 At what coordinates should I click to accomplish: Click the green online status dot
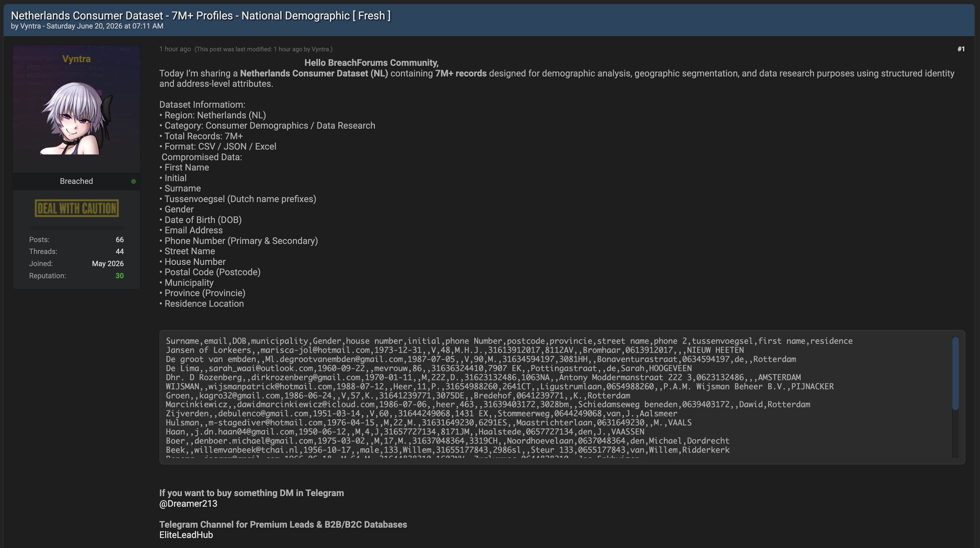(x=134, y=181)
